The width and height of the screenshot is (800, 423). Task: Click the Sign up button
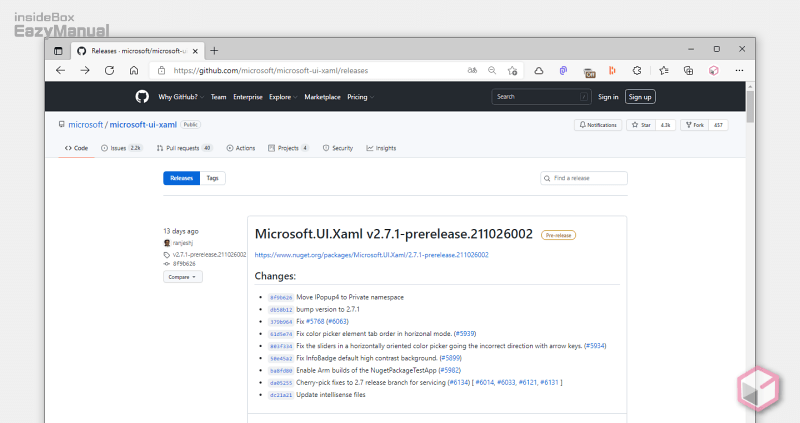tap(639, 97)
